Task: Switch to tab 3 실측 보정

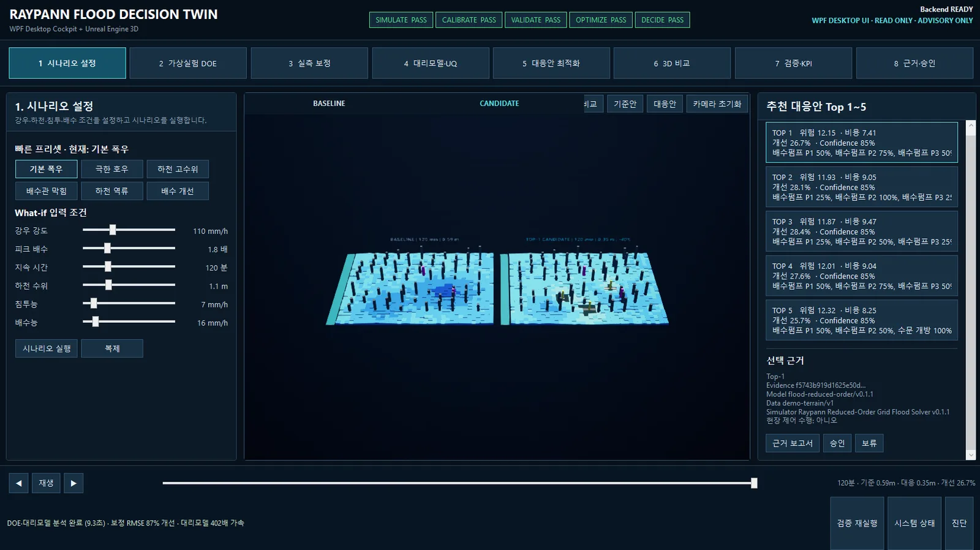Action: tap(309, 63)
